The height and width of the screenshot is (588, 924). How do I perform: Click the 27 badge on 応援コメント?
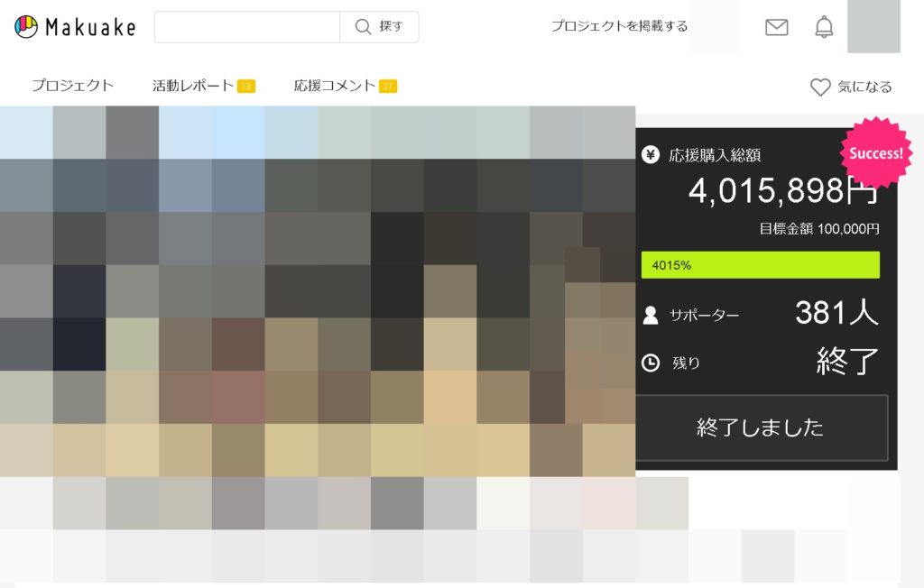[388, 87]
